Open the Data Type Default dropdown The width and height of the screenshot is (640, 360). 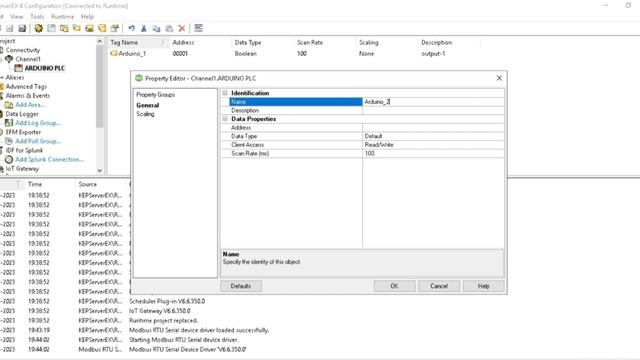coord(433,136)
